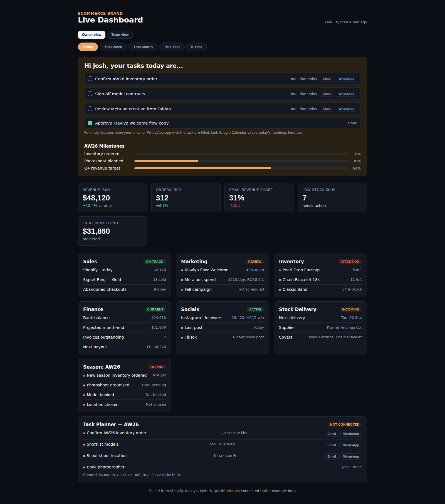This screenshot has height=504, width=445.
Task: Open the Cash, Month End card
Action: [113, 231]
